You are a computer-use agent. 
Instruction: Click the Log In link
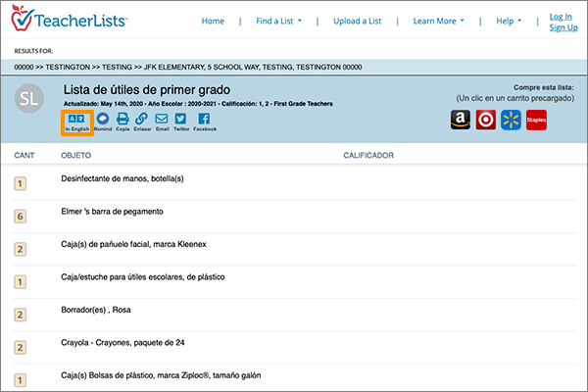tap(562, 16)
